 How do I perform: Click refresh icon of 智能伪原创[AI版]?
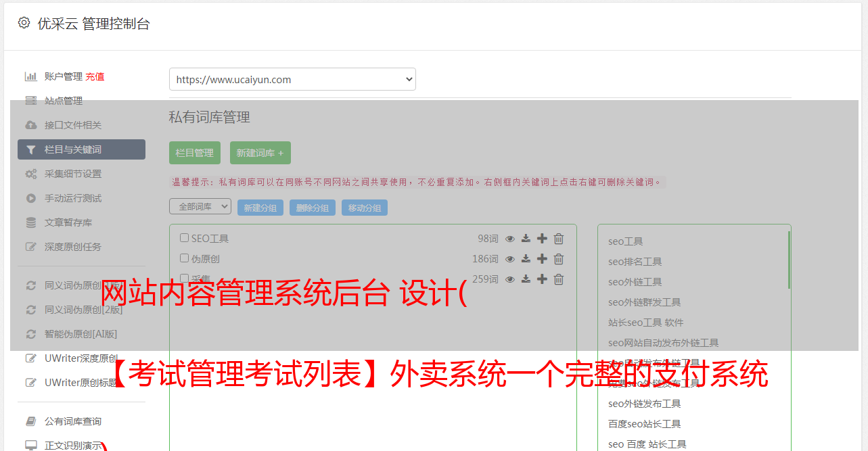pos(30,334)
